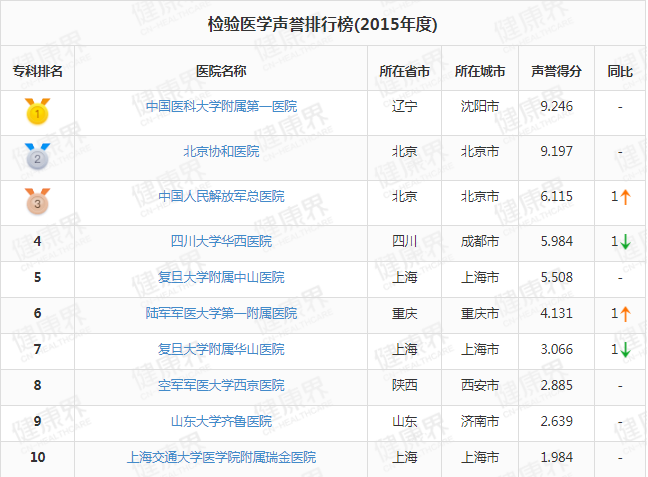This screenshot has width=648, height=477.
Task: Click the green down arrow for 四川大学华西医院
Action: (x=625, y=241)
